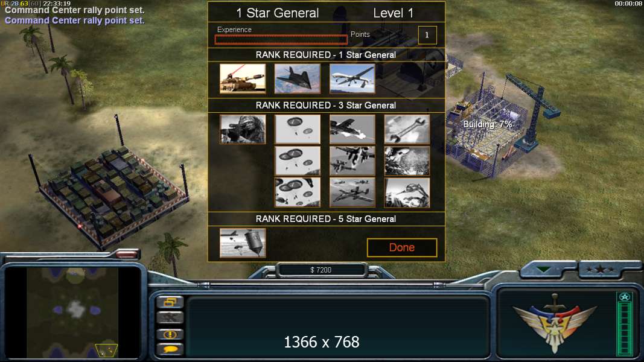Select the top A-10 strike icon
Screen dimensions: 644x362
coord(352,129)
